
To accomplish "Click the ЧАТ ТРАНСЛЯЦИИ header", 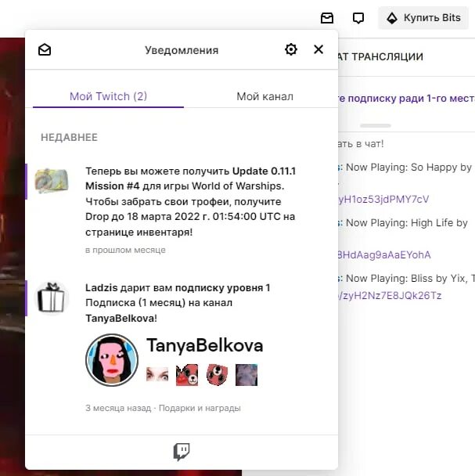I will tap(380, 57).
